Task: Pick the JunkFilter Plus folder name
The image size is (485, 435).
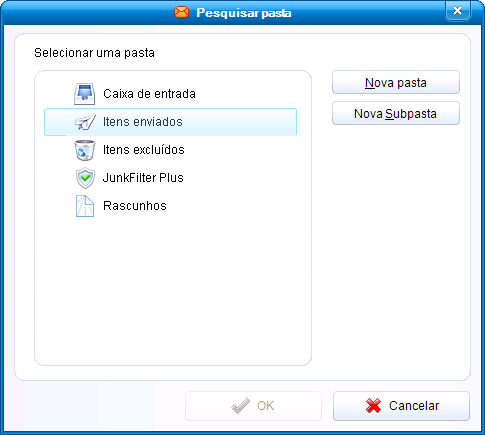Action: coord(143,178)
